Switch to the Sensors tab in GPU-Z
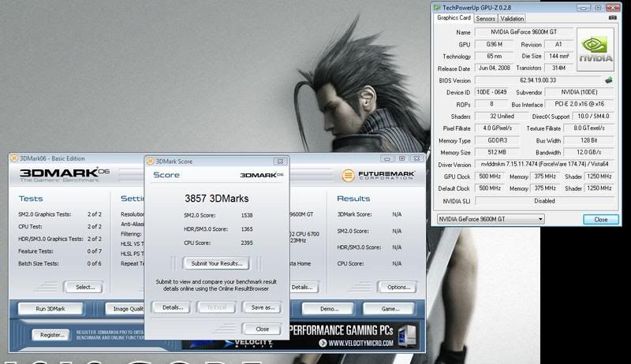 click(485, 18)
